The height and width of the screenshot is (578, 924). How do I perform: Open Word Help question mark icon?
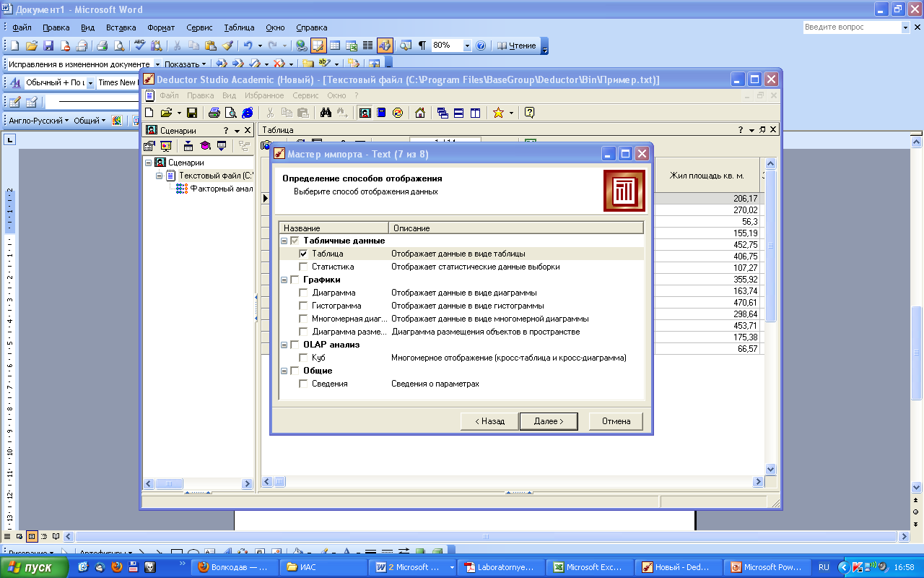(481, 46)
